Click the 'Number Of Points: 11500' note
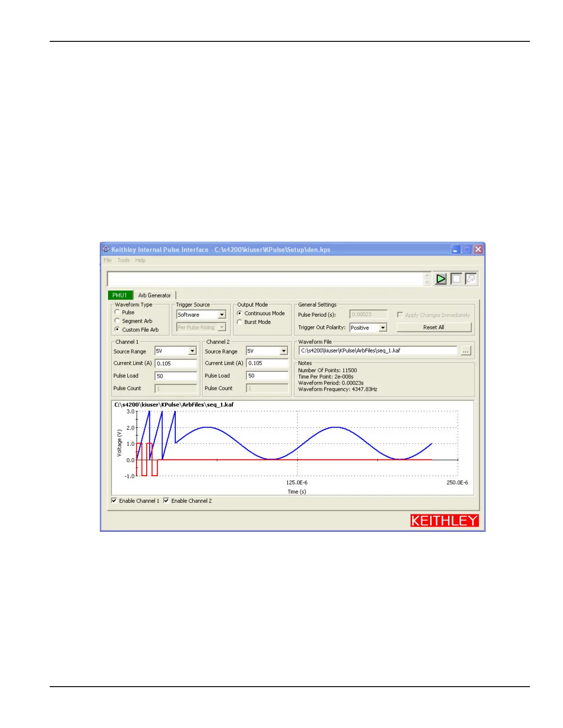 tap(327, 370)
